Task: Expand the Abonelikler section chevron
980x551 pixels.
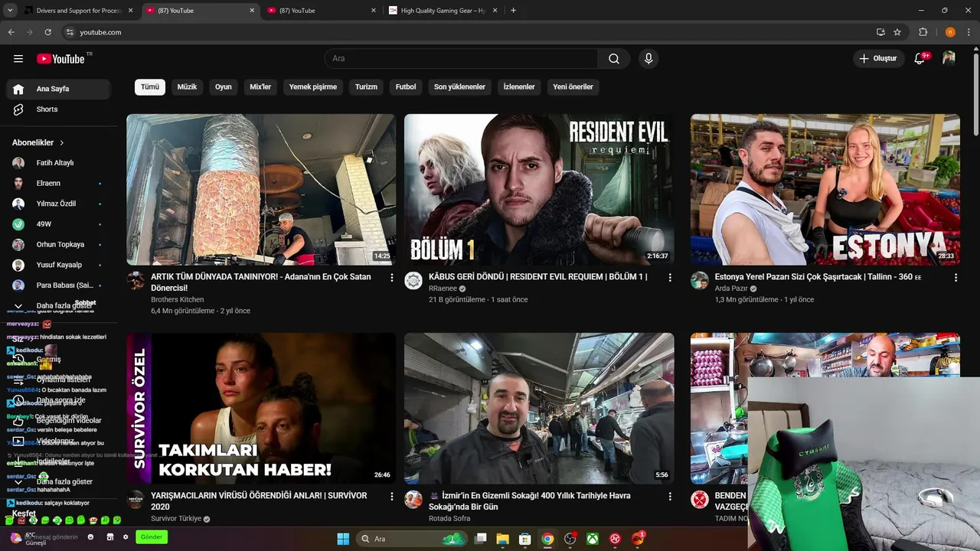Action: 62,143
